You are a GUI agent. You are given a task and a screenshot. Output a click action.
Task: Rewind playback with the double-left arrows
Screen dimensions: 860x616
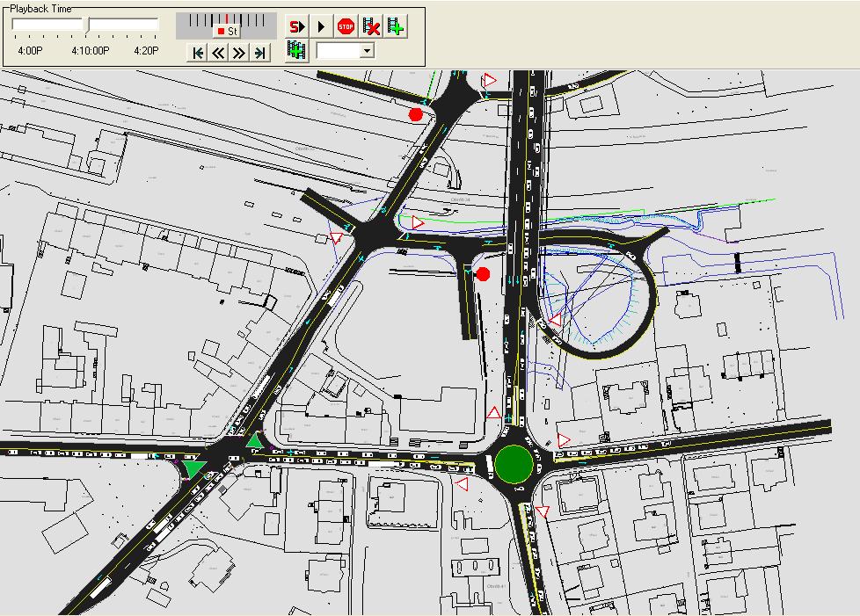(x=218, y=53)
